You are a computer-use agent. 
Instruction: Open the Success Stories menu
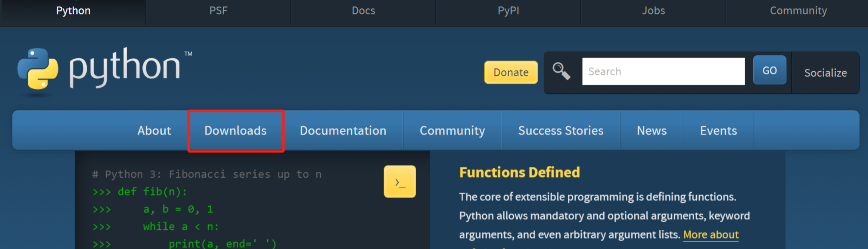[x=561, y=131]
